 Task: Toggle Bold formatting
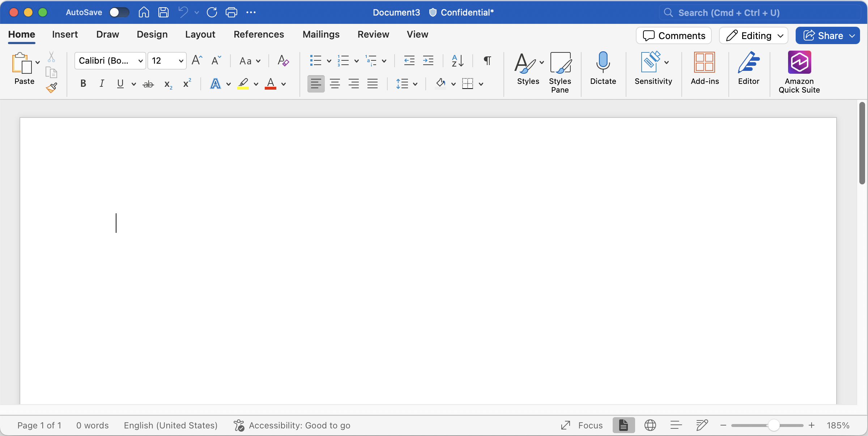(x=83, y=84)
